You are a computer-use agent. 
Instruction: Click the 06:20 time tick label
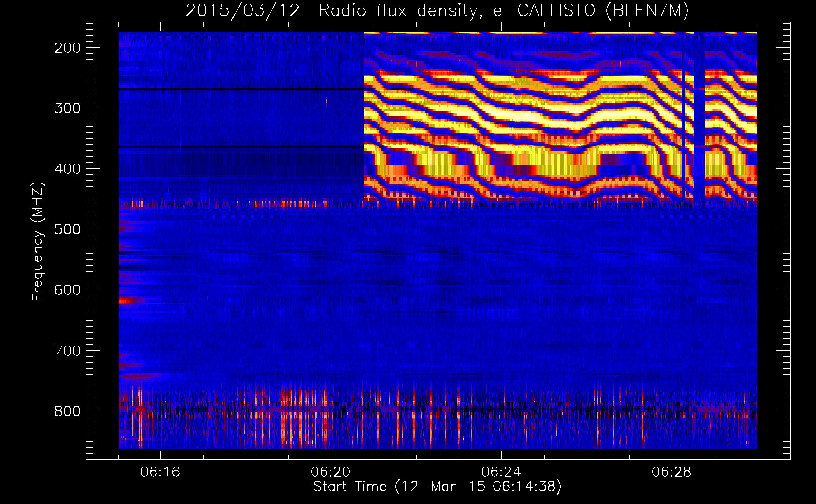point(331,472)
